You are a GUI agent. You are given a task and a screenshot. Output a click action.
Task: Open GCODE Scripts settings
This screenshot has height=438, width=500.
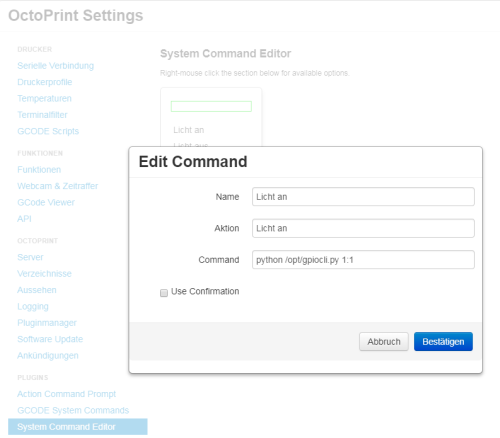point(48,131)
